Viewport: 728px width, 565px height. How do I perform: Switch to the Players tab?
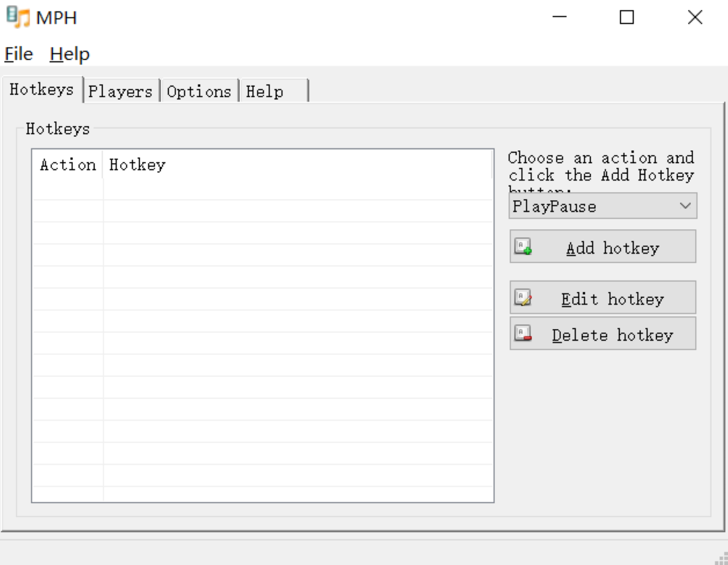pos(121,91)
